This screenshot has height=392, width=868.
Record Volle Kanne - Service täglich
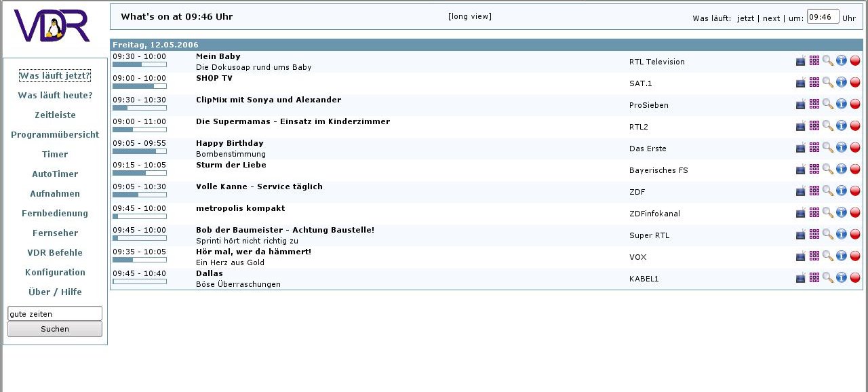point(855,191)
